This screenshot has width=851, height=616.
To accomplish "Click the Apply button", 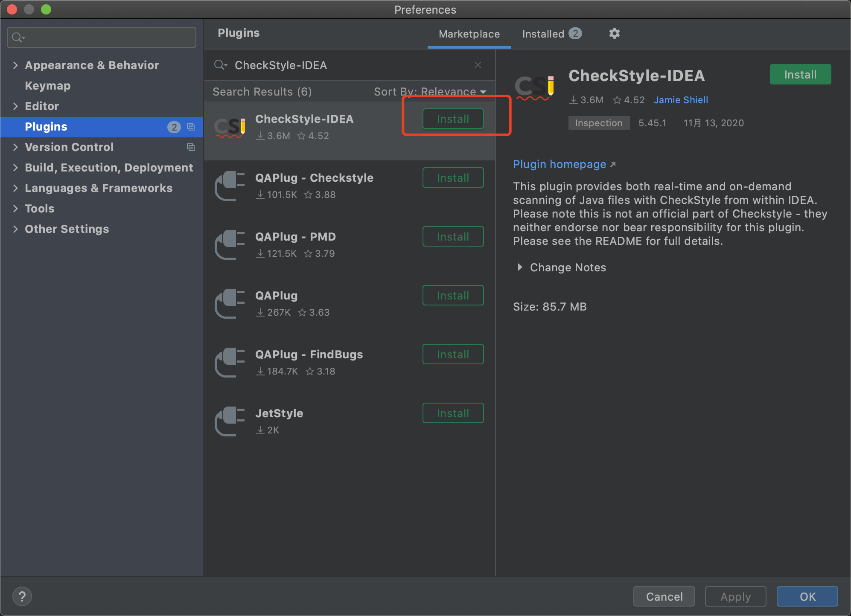I will 735,596.
